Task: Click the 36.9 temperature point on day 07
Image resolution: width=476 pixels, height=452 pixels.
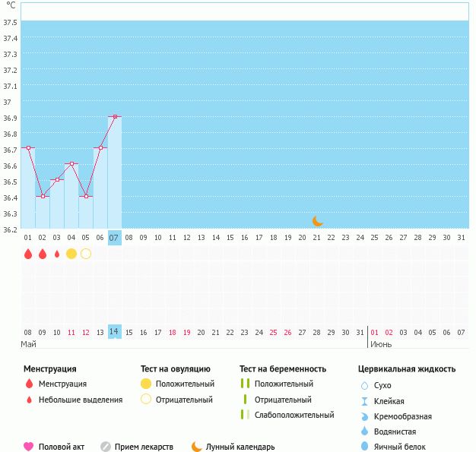Action: [115, 117]
